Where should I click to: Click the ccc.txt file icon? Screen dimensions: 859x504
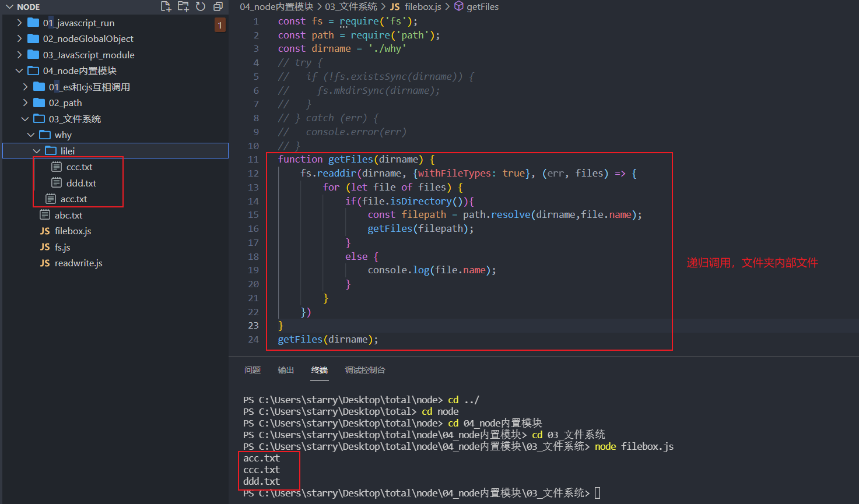[x=57, y=167]
